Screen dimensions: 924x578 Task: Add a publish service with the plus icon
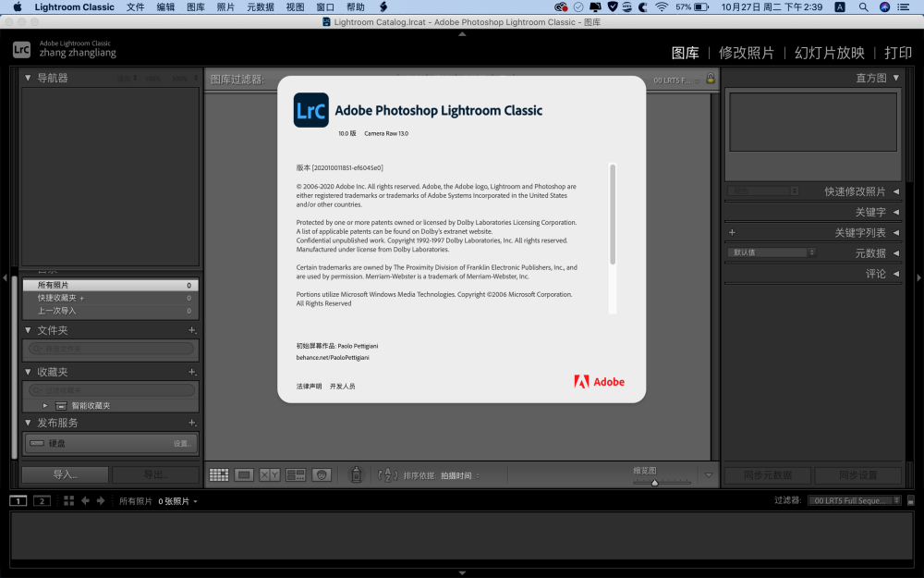point(191,423)
